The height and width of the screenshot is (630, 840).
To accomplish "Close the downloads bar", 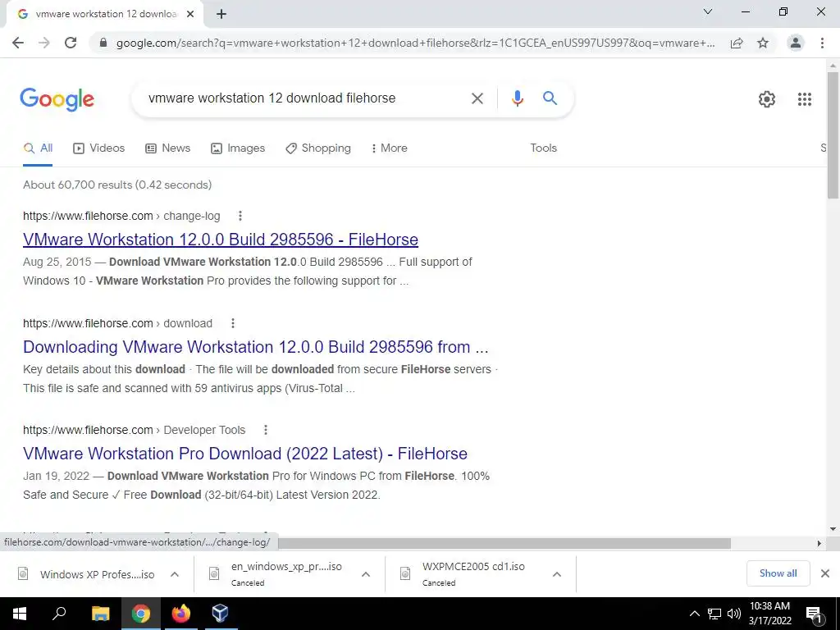I will tap(825, 573).
